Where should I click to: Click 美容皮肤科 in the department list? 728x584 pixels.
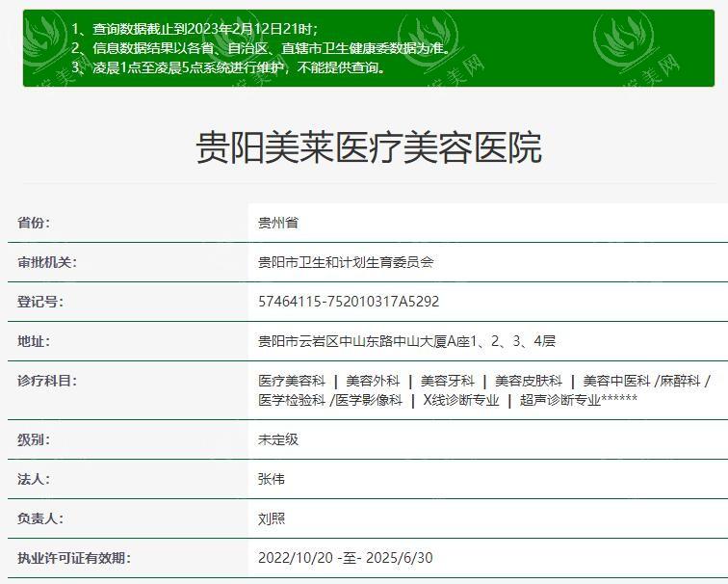coord(527,382)
